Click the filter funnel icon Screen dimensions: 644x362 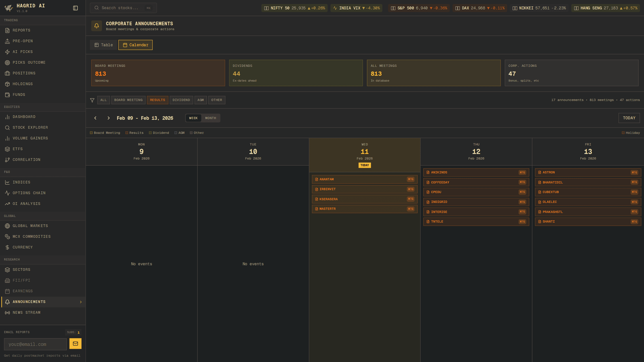[x=92, y=100]
